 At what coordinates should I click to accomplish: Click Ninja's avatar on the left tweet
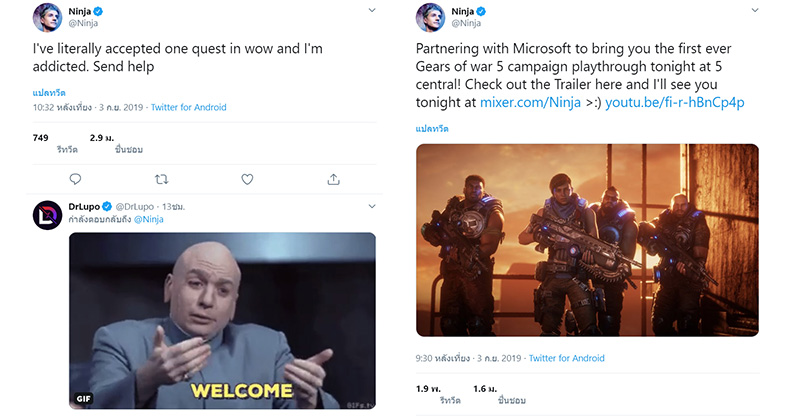(47, 17)
